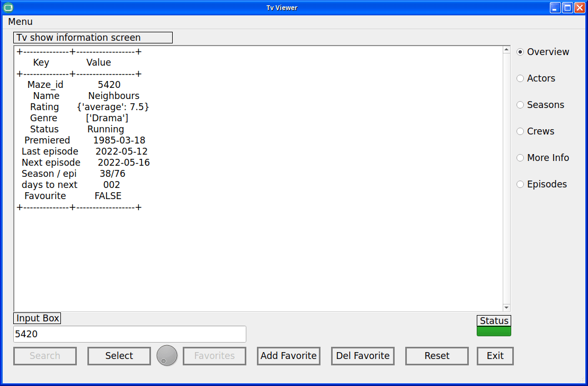Open the Menu in the menu bar
Image resolution: width=588 pixels, height=386 pixels.
click(x=21, y=22)
